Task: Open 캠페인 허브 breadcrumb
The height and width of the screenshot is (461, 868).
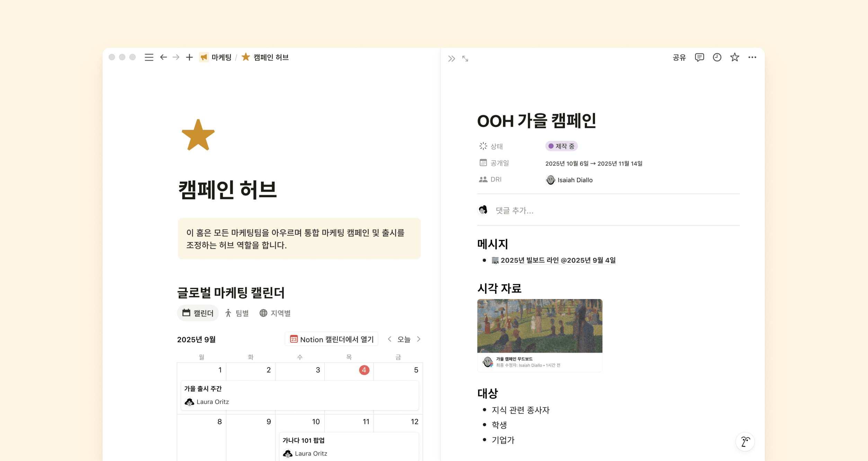Action: (x=265, y=57)
